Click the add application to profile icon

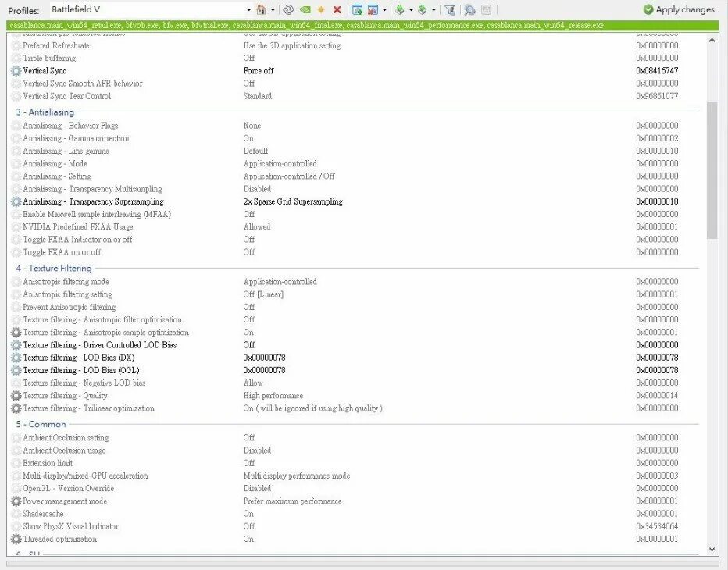pyautogui.click(x=357, y=9)
